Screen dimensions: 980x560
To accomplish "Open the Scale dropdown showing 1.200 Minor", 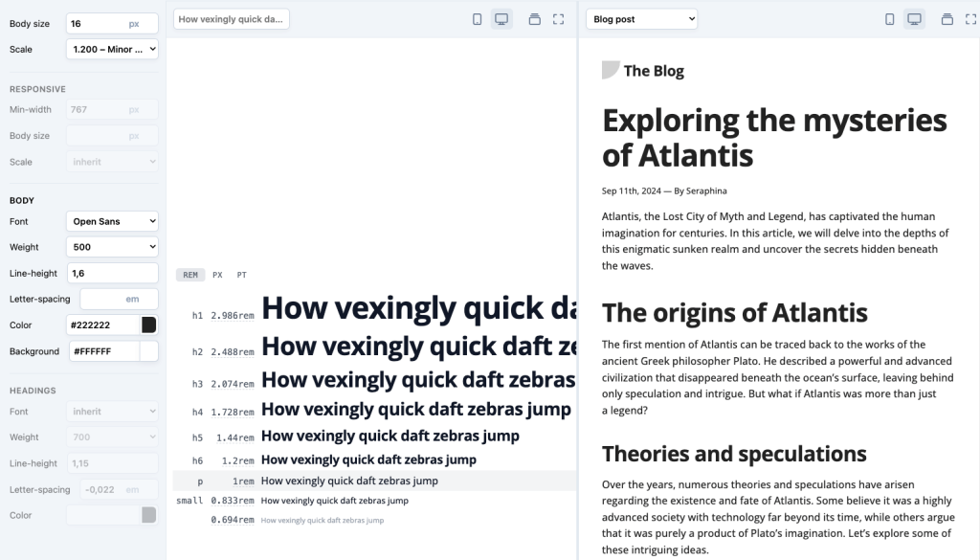I will (x=112, y=49).
